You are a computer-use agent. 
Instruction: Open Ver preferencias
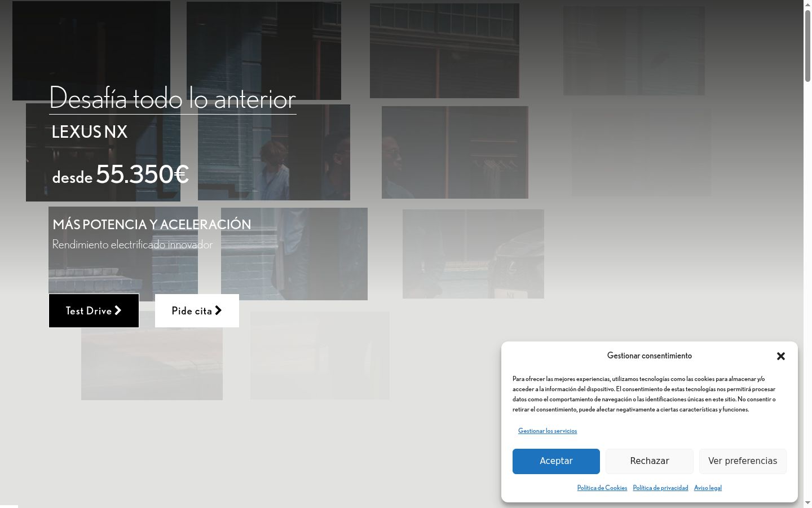click(743, 461)
